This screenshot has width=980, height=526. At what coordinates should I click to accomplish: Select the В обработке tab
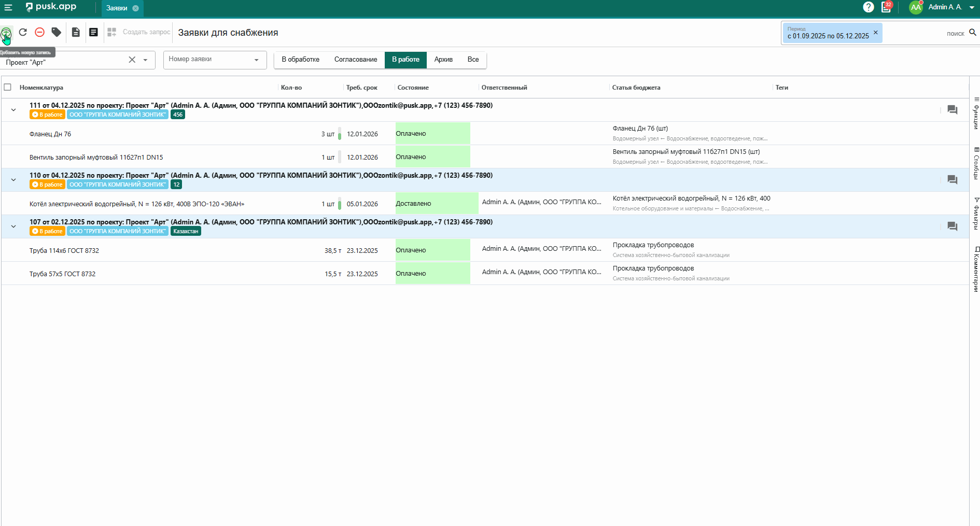point(300,60)
